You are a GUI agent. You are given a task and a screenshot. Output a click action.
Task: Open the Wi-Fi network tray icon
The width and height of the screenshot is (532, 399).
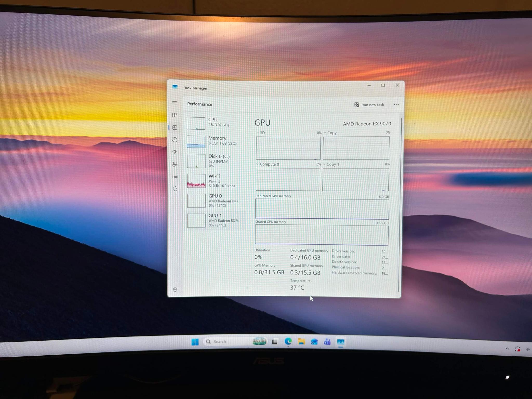(x=528, y=350)
